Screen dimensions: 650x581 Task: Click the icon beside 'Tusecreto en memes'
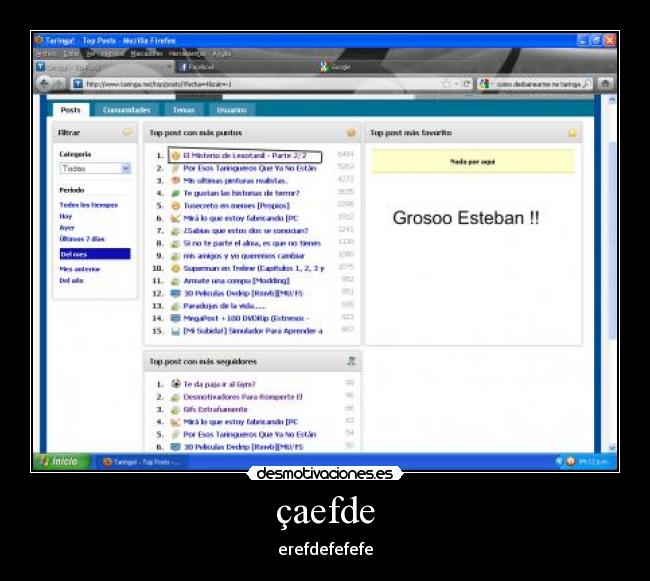coord(176,206)
